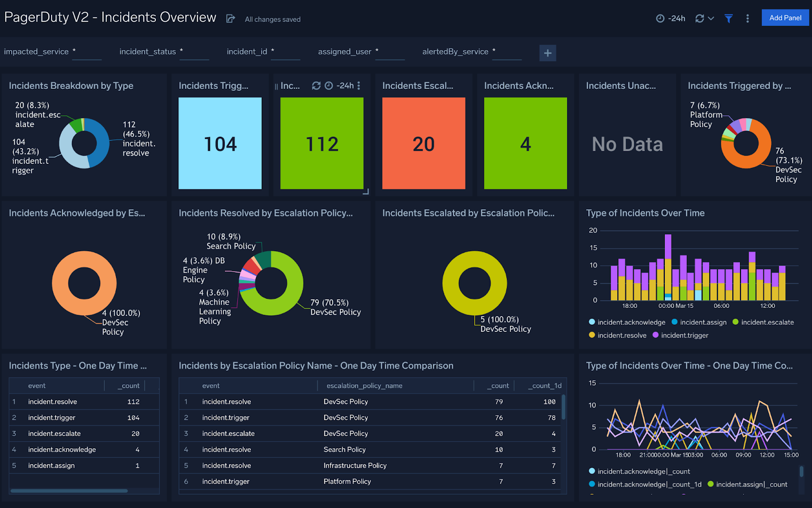Expand the auto-refresh dropdown arrow
Image resolution: width=812 pixels, height=508 pixels.
point(711,19)
